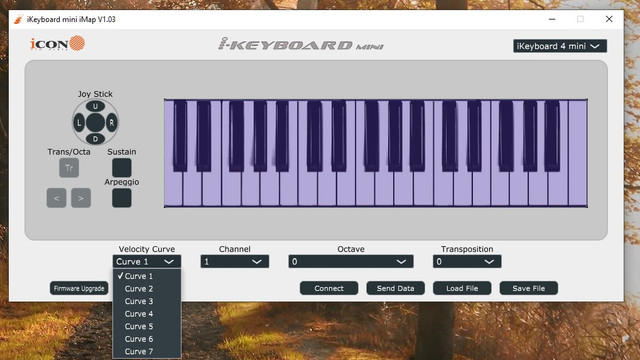This screenshot has width=640, height=360.
Task: Click the first white piano key
Action: pos(174,189)
